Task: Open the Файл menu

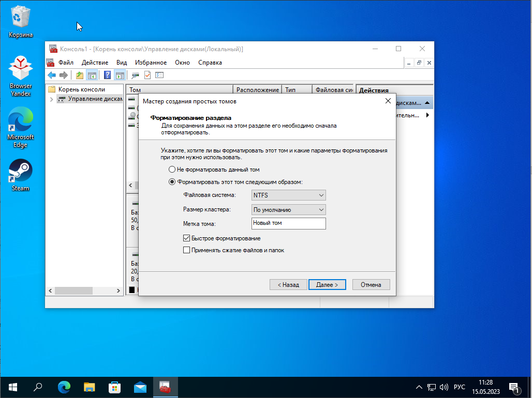Action: coord(66,63)
